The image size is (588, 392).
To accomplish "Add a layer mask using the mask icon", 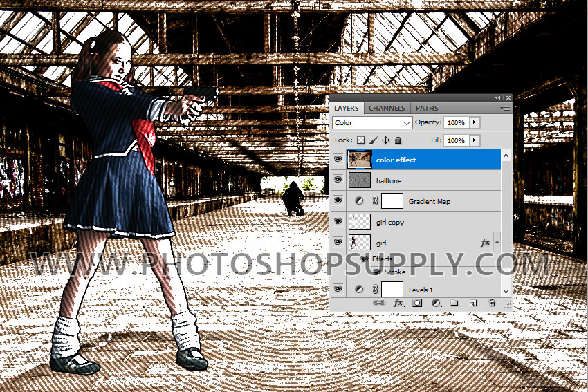I will [417, 303].
